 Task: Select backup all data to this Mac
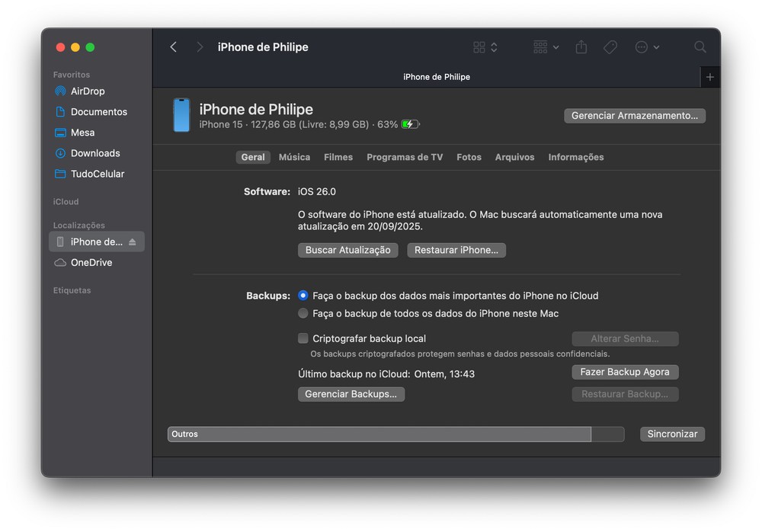(303, 313)
